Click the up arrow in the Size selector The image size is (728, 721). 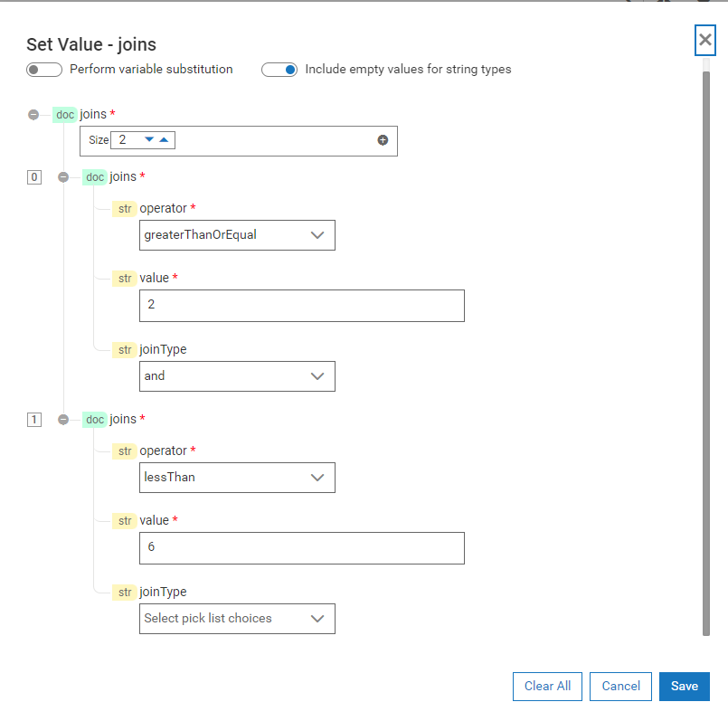coord(163,140)
